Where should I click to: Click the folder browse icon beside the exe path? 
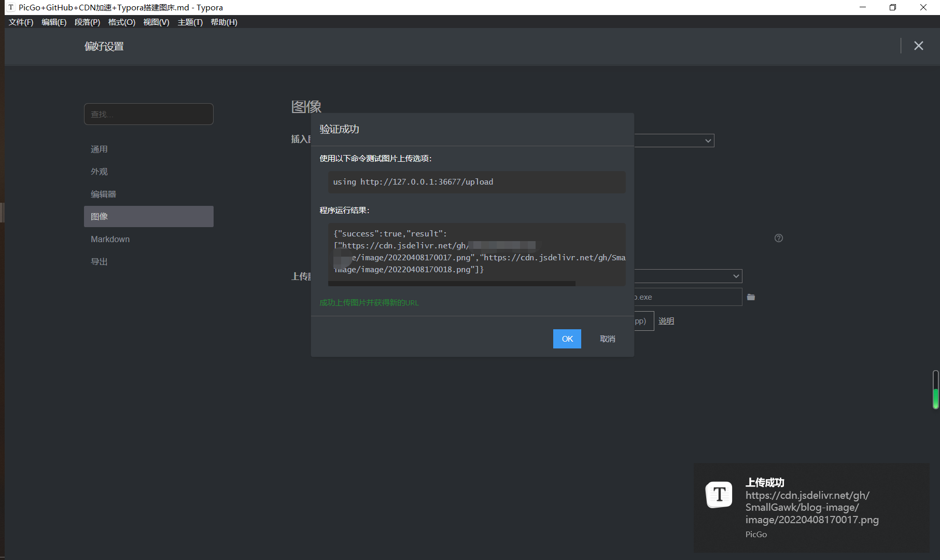751,297
